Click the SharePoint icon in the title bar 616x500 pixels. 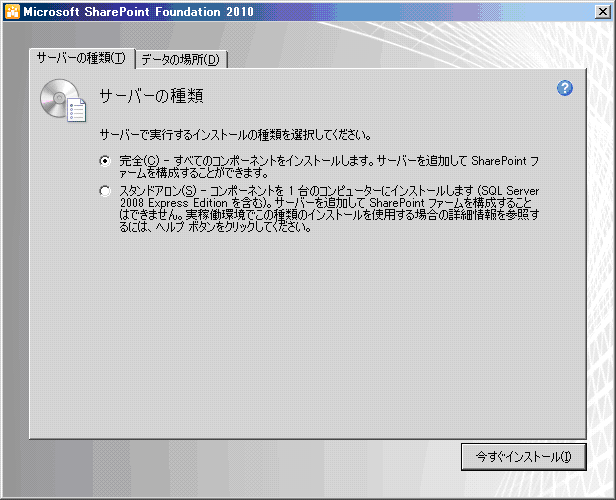click(x=12, y=12)
